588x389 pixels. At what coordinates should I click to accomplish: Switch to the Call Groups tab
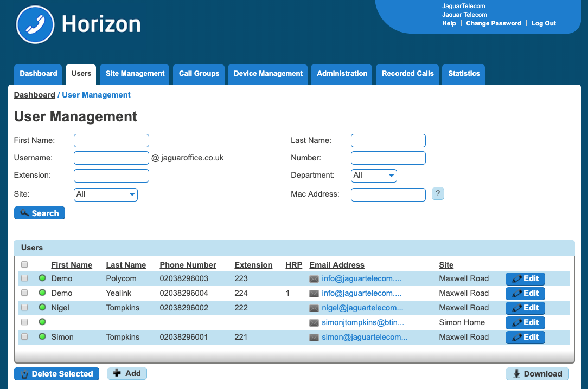199,74
